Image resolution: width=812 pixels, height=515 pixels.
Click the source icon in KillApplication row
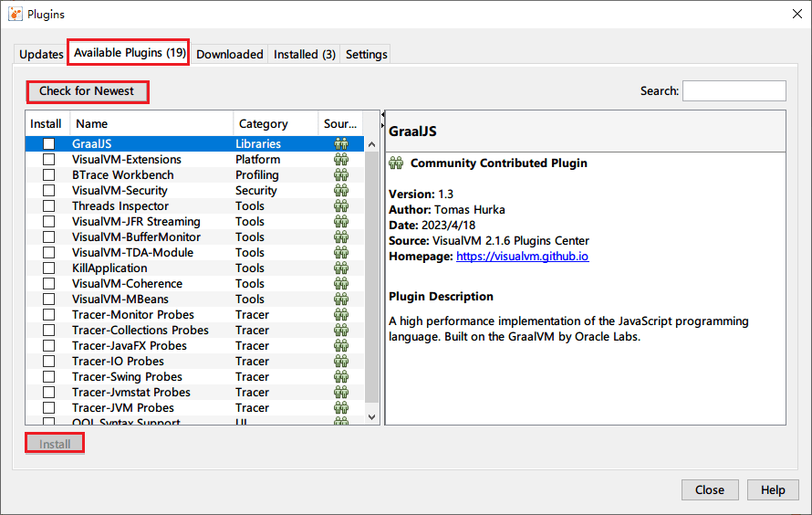coord(340,268)
